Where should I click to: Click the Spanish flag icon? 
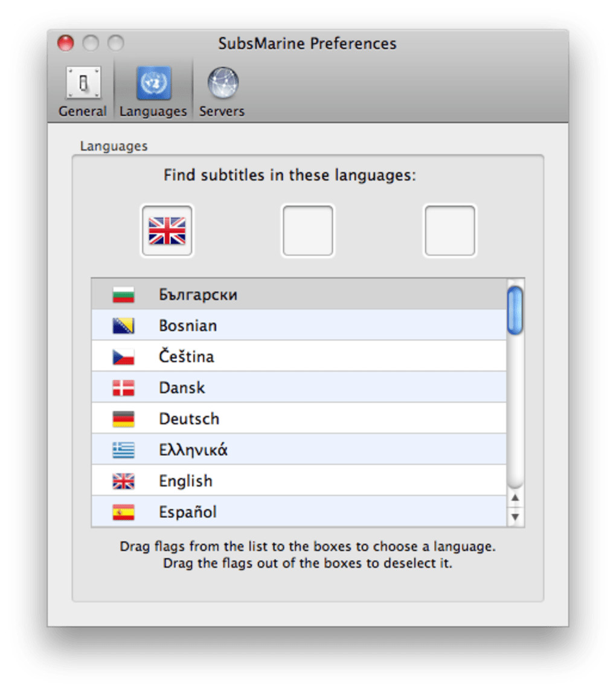pos(123,513)
